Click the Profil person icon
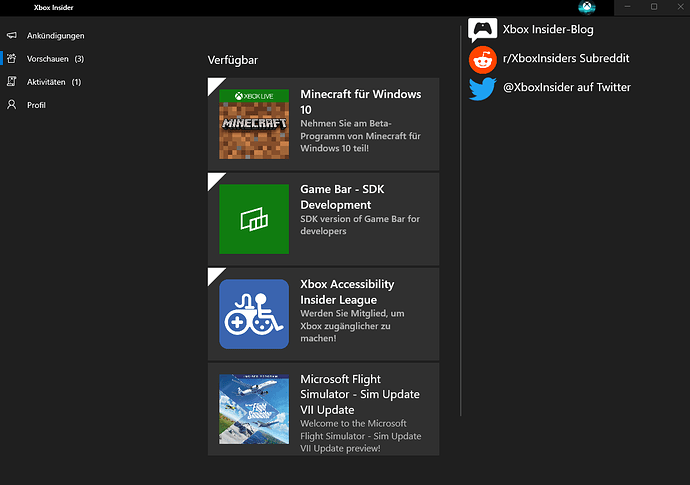Image resolution: width=690 pixels, height=485 pixels. (12, 105)
